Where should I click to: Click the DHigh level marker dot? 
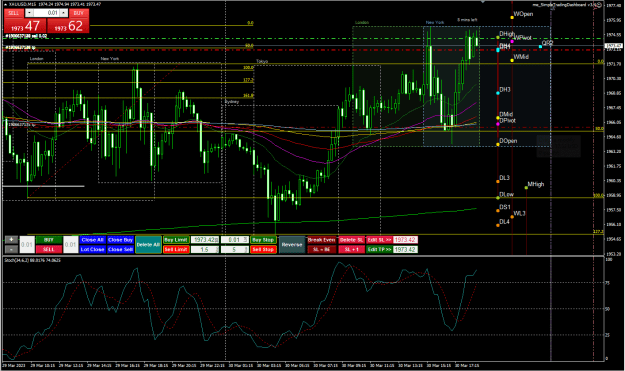click(x=498, y=37)
